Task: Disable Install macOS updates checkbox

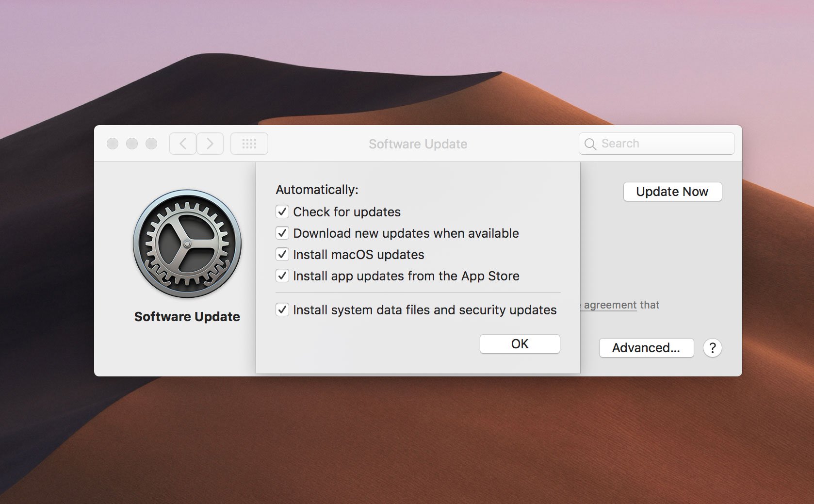Action: point(282,255)
